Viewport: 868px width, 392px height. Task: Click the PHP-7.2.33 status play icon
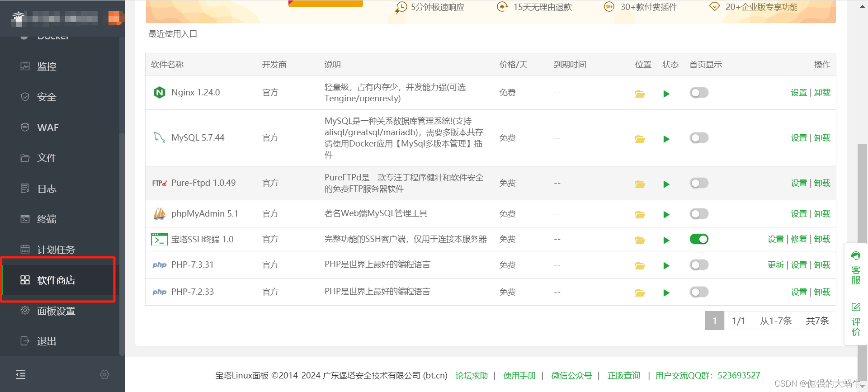[666, 293]
